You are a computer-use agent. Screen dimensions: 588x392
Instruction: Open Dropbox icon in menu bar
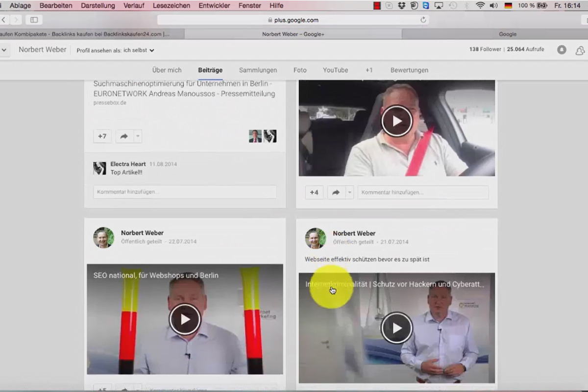point(402,6)
